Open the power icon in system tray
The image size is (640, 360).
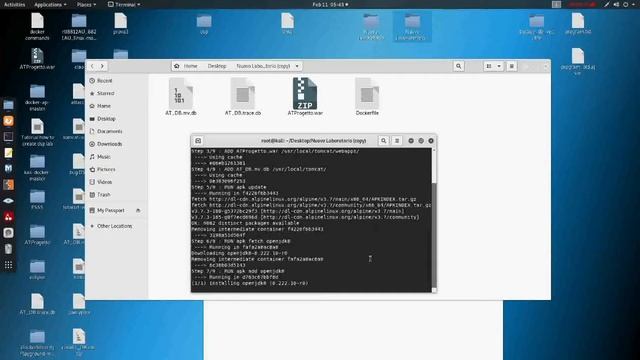(x=625, y=4)
